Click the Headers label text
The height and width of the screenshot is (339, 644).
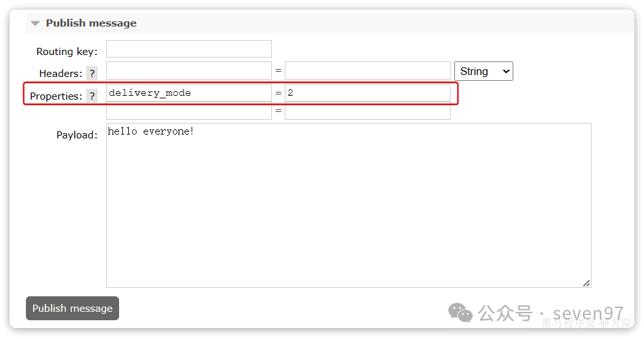(x=61, y=74)
